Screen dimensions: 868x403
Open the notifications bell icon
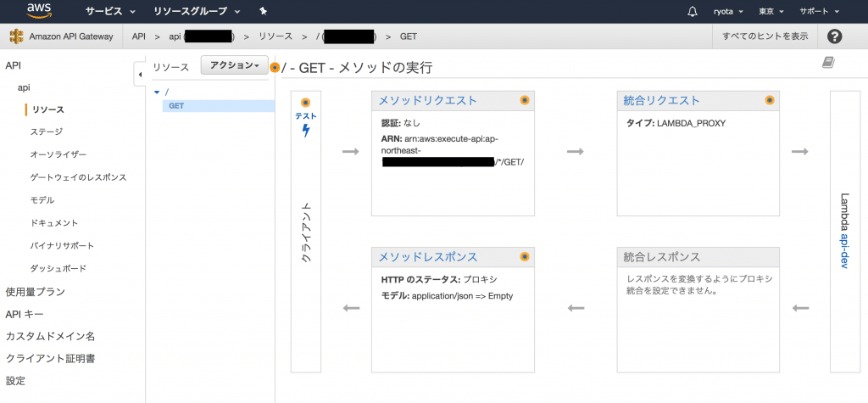(x=692, y=11)
